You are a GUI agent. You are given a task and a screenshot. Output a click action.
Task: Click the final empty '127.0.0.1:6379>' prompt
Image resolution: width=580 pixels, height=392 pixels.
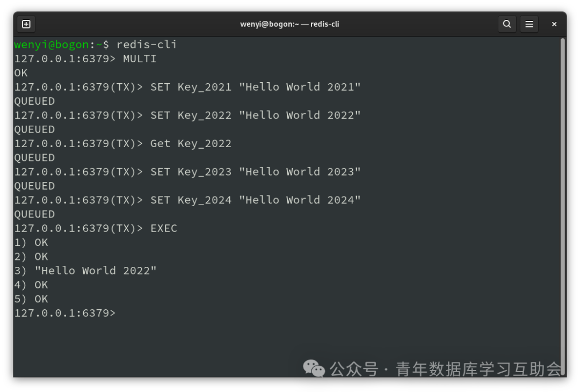pyautogui.click(x=65, y=313)
